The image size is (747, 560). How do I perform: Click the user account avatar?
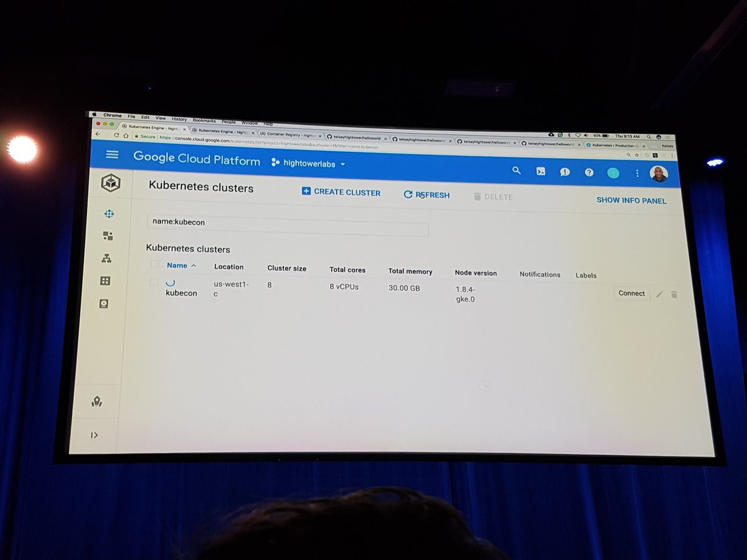(659, 174)
